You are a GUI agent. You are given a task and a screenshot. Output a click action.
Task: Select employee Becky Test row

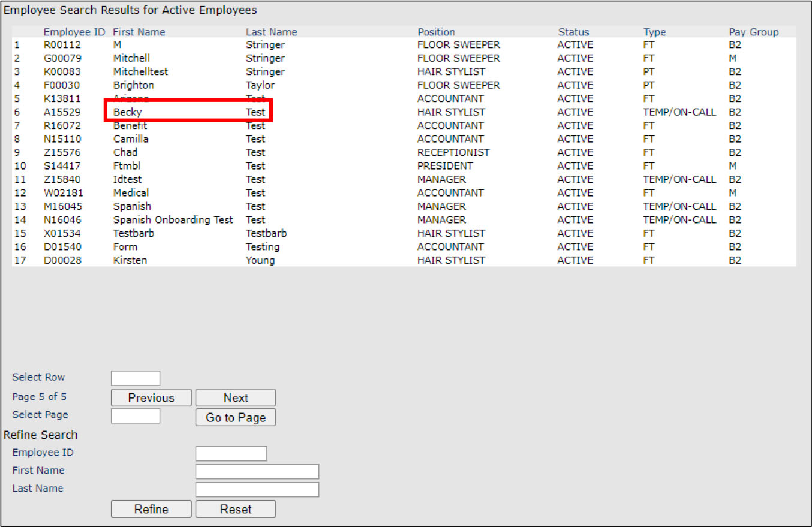pyautogui.click(x=128, y=112)
